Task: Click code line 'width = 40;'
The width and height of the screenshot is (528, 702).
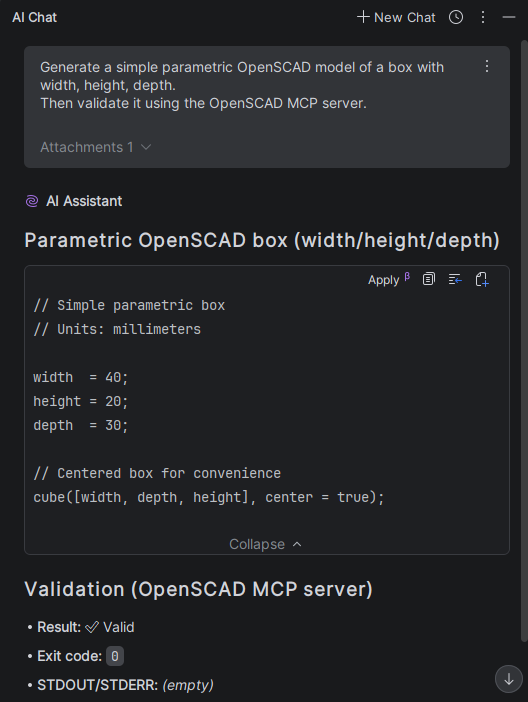Action: (x=81, y=377)
